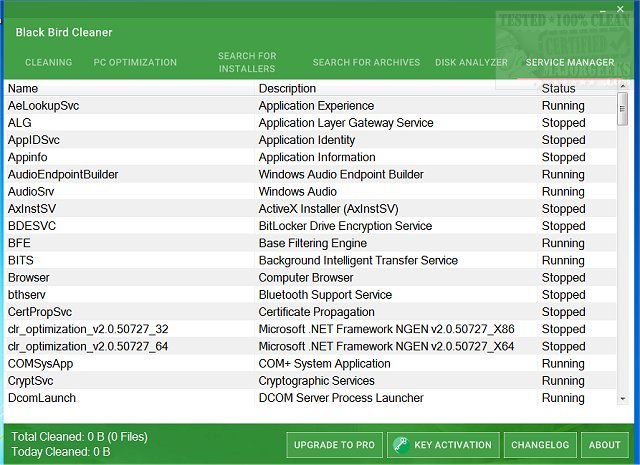Click the Application Identity description
Screen dimensions: 640x465
(307, 140)
